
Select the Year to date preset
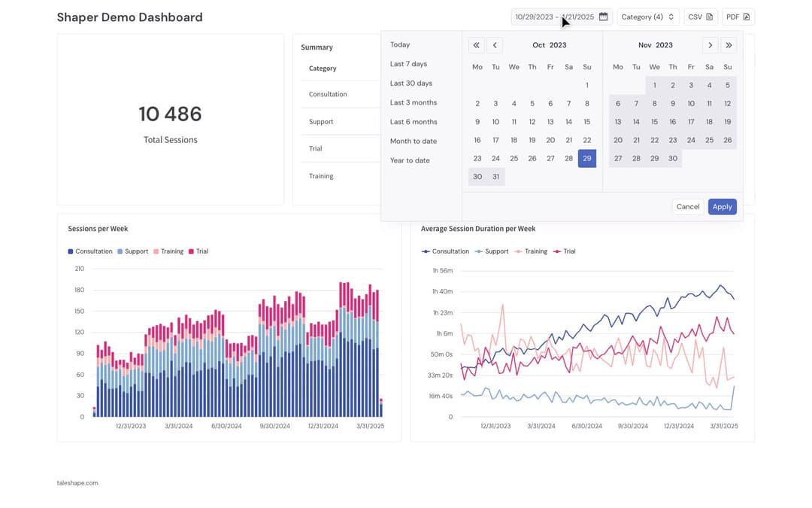(x=410, y=160)
